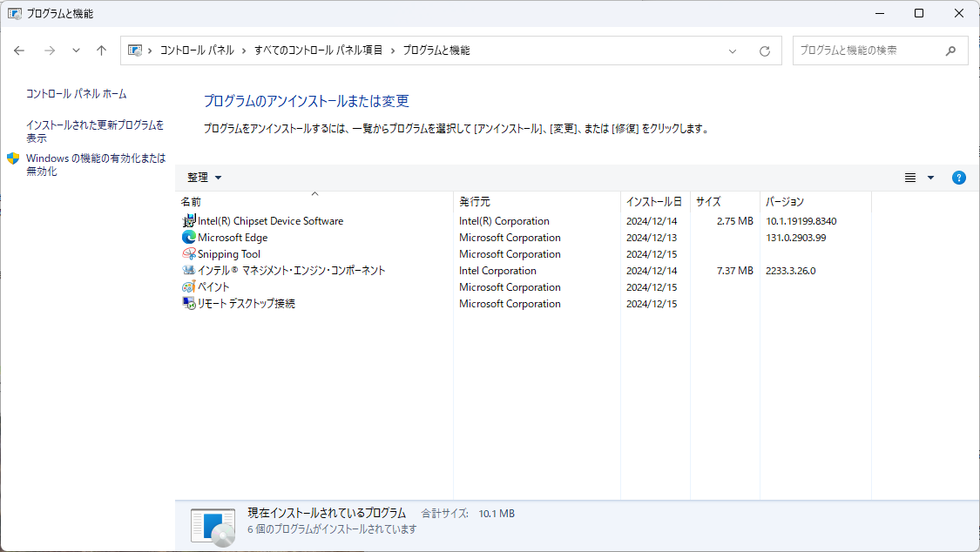
Task: Refresh the programs list
Action: (x=764, y=51)
